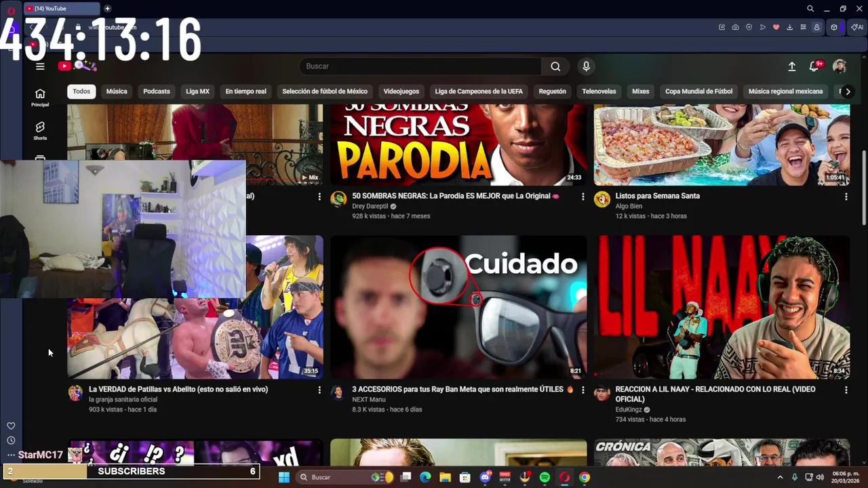Play the Cuidado Ray Ban thumbnail
Image resolution: width=868 pixels, height=488 pixels.
pos(458,307)
